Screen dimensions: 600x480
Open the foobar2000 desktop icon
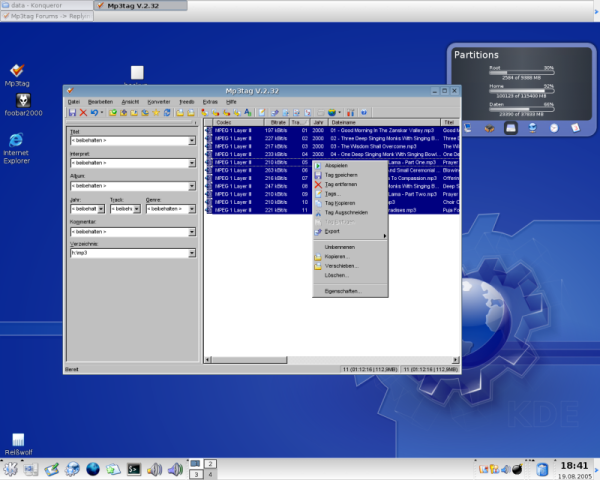pyautogui.click(x=23, y=105)
